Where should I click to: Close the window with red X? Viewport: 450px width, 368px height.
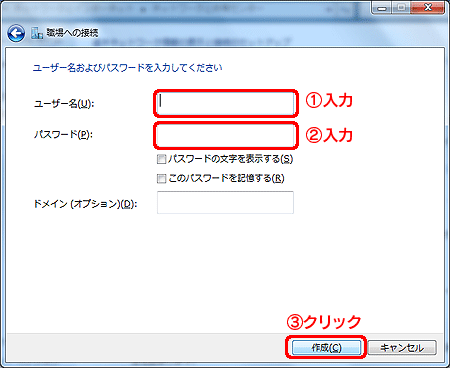tap(427, 8)
